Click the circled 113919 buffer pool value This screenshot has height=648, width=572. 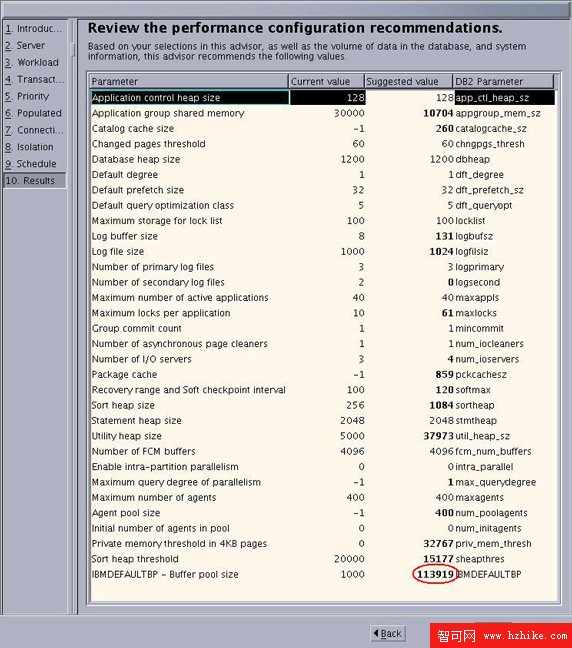(435, 574)
